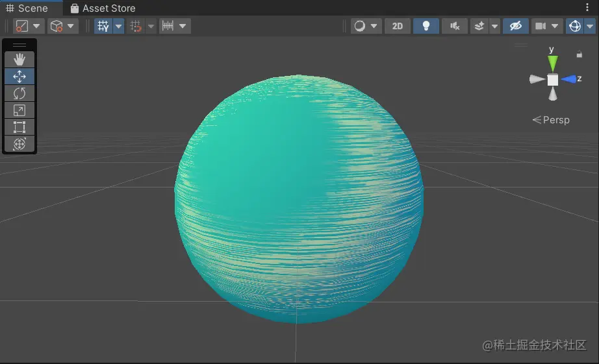The width and height of the screenshot is (599, 364).
Task: Select the Scale tool
Action: (x=19, y=110)
